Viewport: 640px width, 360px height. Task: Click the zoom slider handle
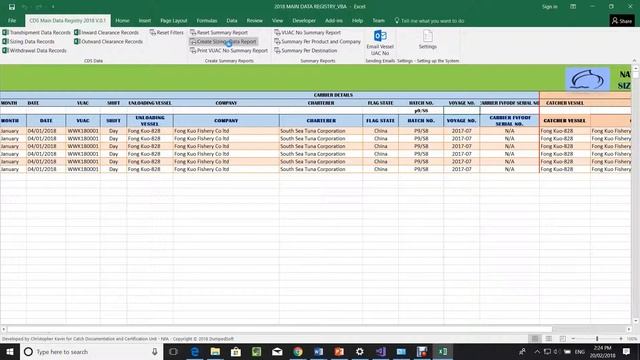[x=597, y=339]
